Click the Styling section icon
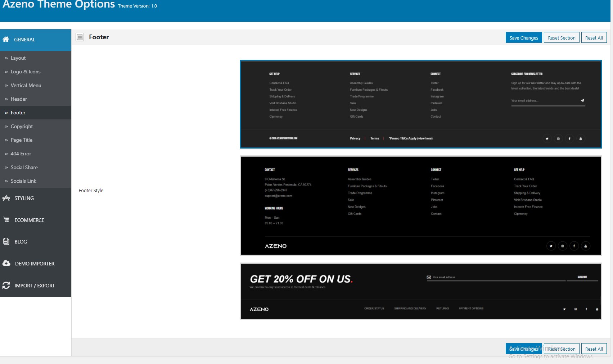613x364 pixels. [x=6, y=198]
